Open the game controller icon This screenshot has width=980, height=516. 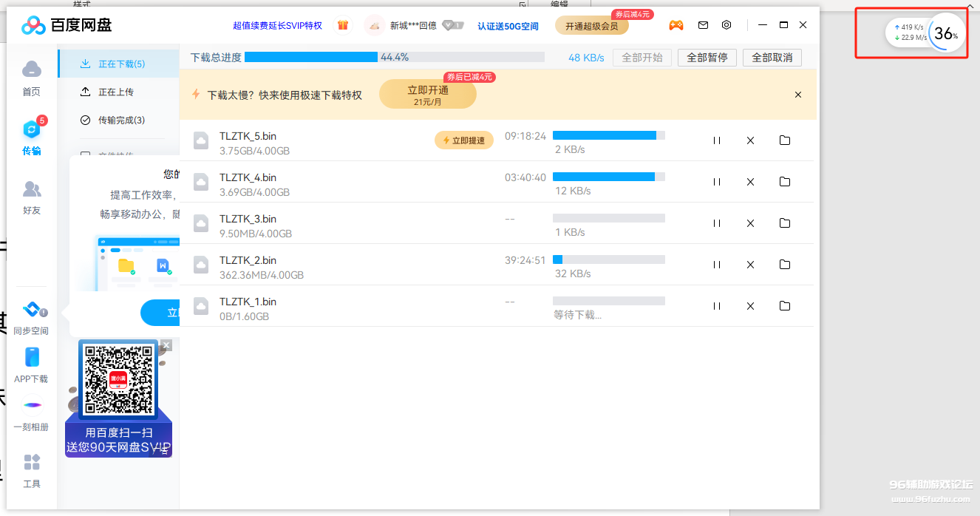(676, 25)
